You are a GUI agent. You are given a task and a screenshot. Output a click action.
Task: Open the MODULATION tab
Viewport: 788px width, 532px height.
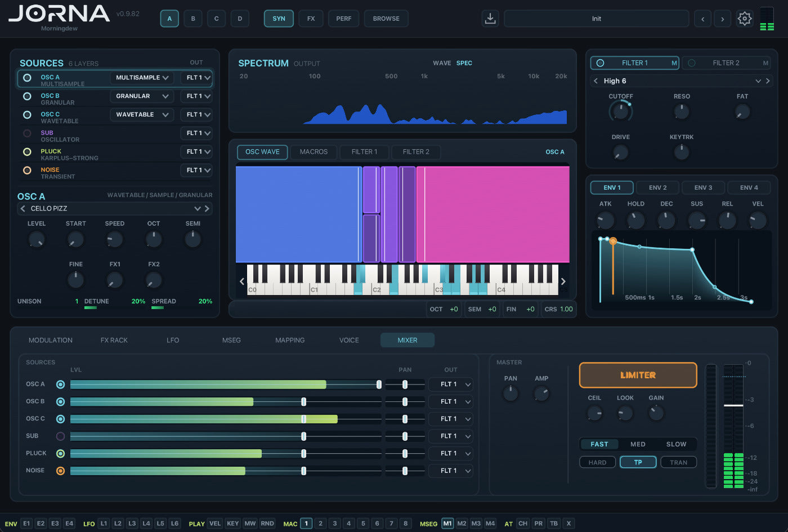(51, 340)
